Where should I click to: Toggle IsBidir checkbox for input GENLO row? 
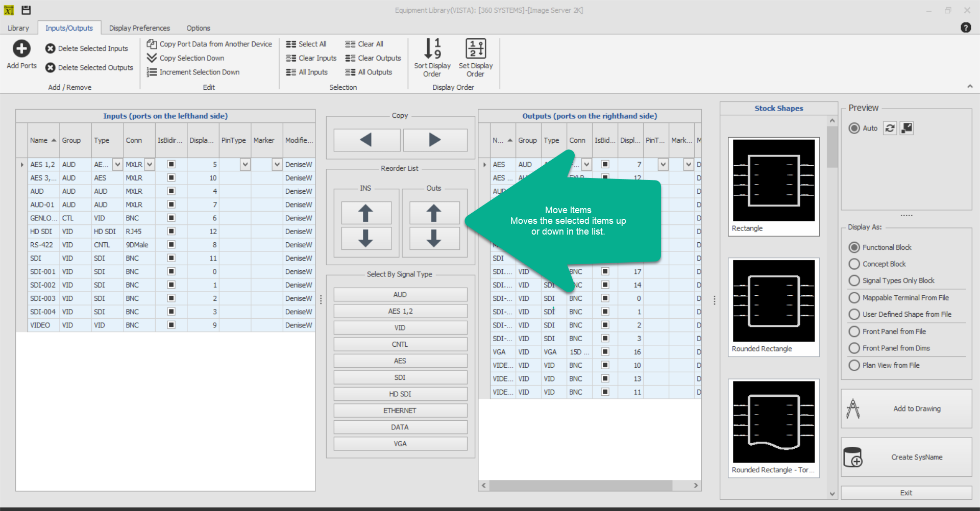pyautogui.click(x=171, y=218)
